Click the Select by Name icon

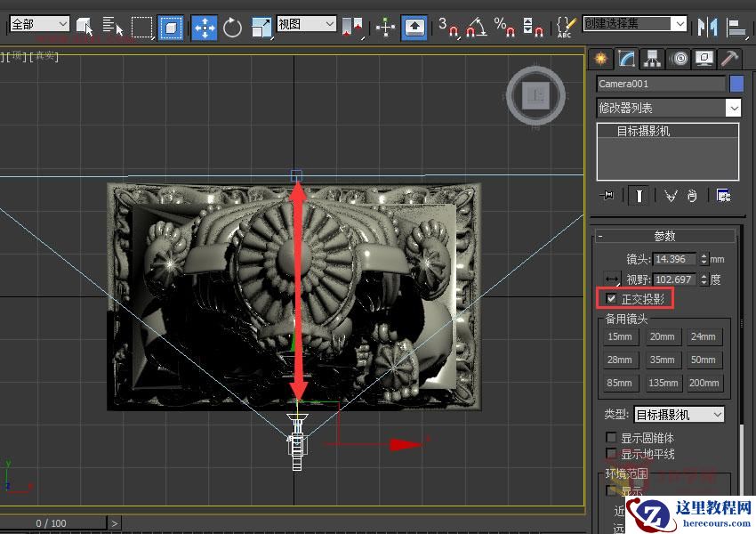pos(110,27)
